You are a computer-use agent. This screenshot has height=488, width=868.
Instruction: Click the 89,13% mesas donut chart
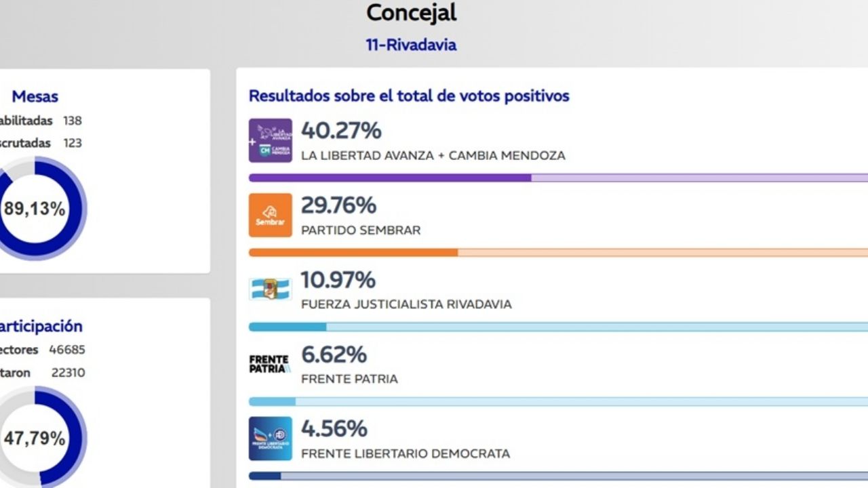pos(35,209)
